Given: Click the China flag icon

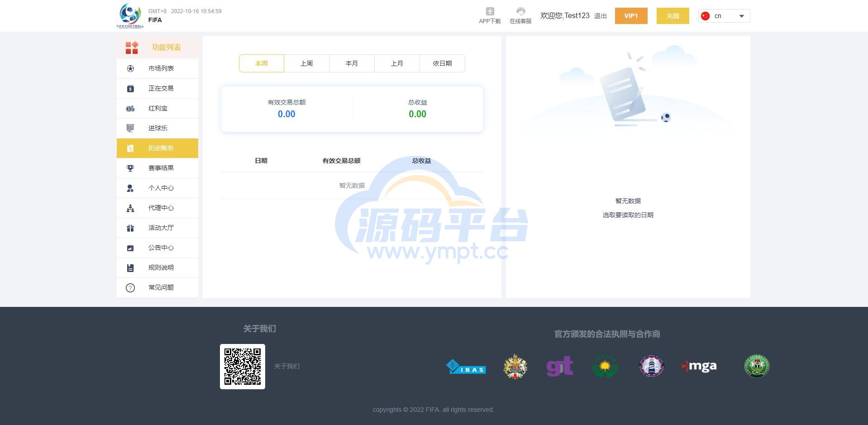Looking at the screenshot, I should tap(705, 16).
